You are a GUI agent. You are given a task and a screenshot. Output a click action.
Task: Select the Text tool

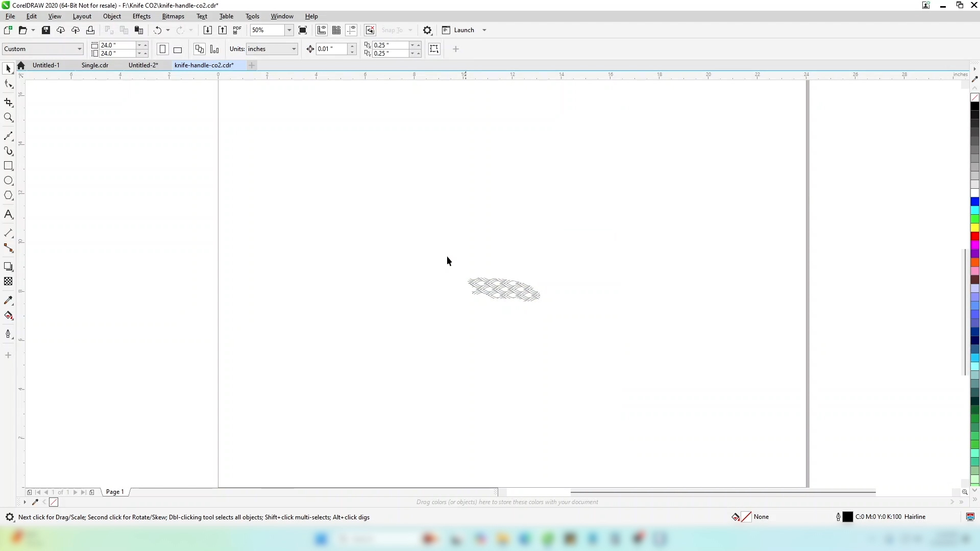(x=9, y=215)
